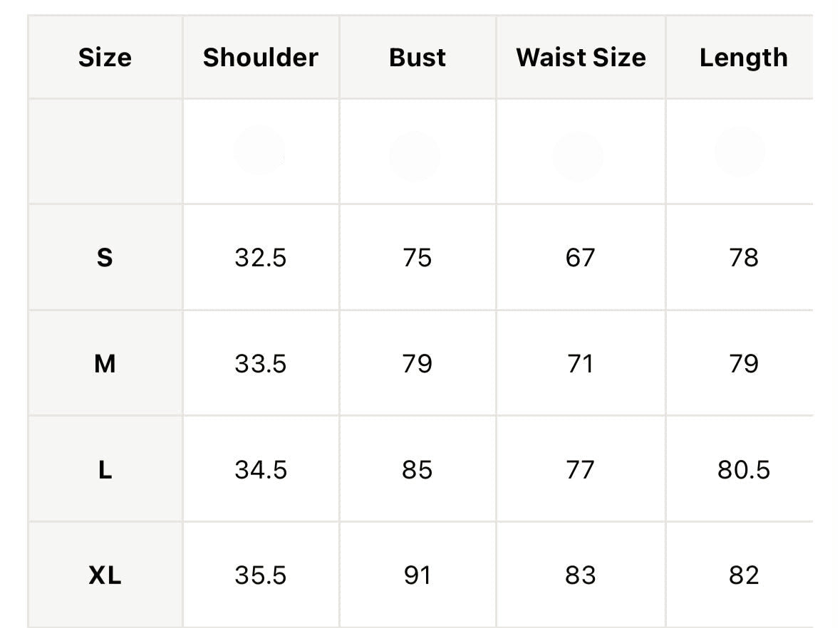The width and height of the screenshot is (840, 628).
Task: Click the faint circle under Shoulder
Action: (259, 150)
